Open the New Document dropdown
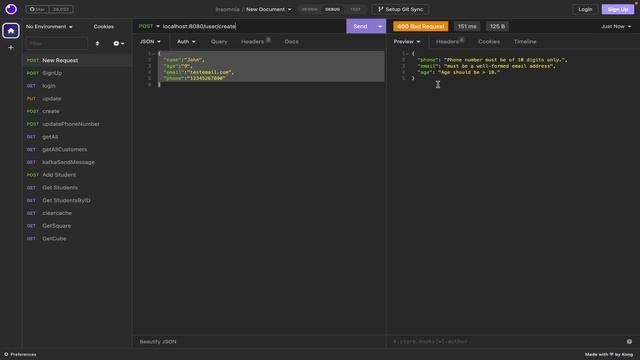Screen dimensions: 640x360 click(269, 9)
